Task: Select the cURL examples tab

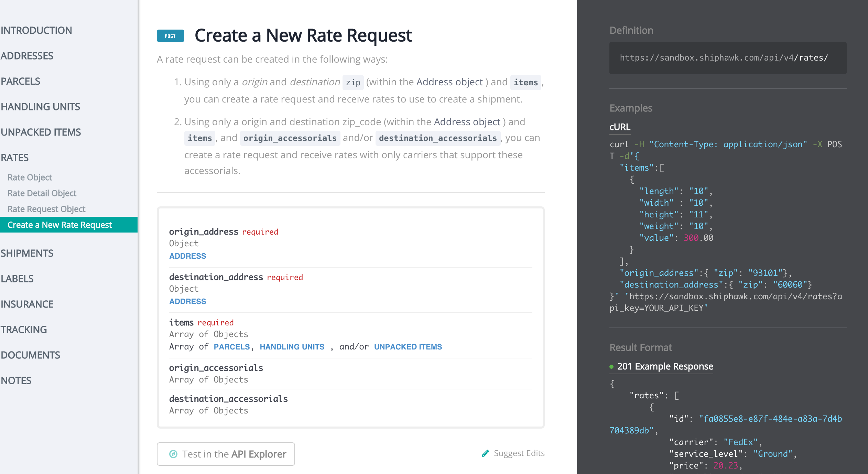Action: coord(620,127)
